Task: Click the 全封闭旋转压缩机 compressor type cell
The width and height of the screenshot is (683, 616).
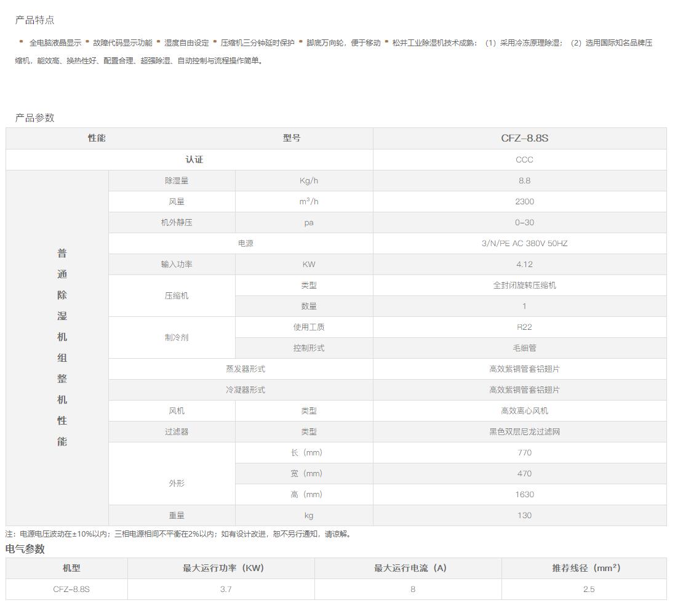Action: 524,285
